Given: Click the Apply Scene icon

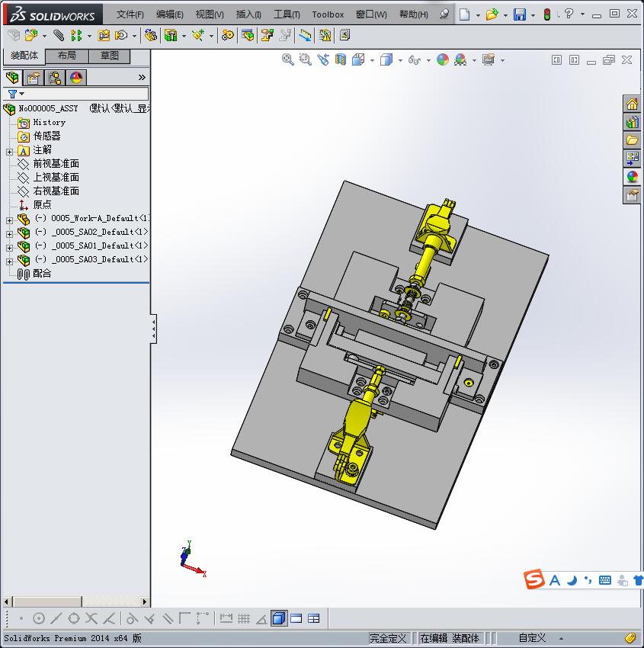Looking at the screenshot, I should tap(460, 60).
